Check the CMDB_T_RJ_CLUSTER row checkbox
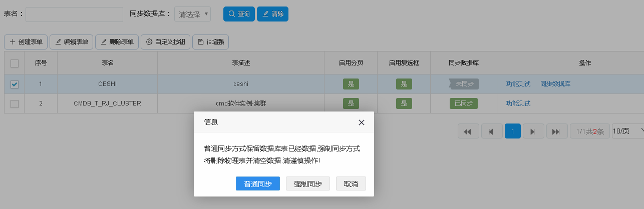The image size is (644, 209). [x=15, y=103]
